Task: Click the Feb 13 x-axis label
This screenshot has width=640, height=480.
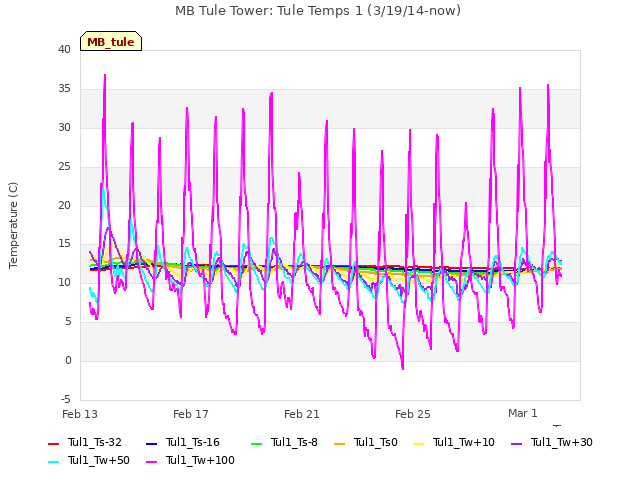Action: tap(80, 414)
